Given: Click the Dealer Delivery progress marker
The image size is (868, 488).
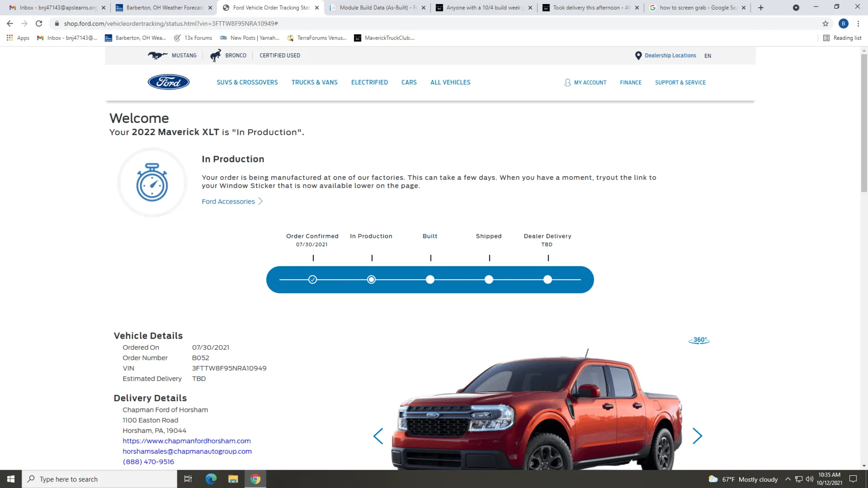Looking at the screenshot, I should pos(548,280).
